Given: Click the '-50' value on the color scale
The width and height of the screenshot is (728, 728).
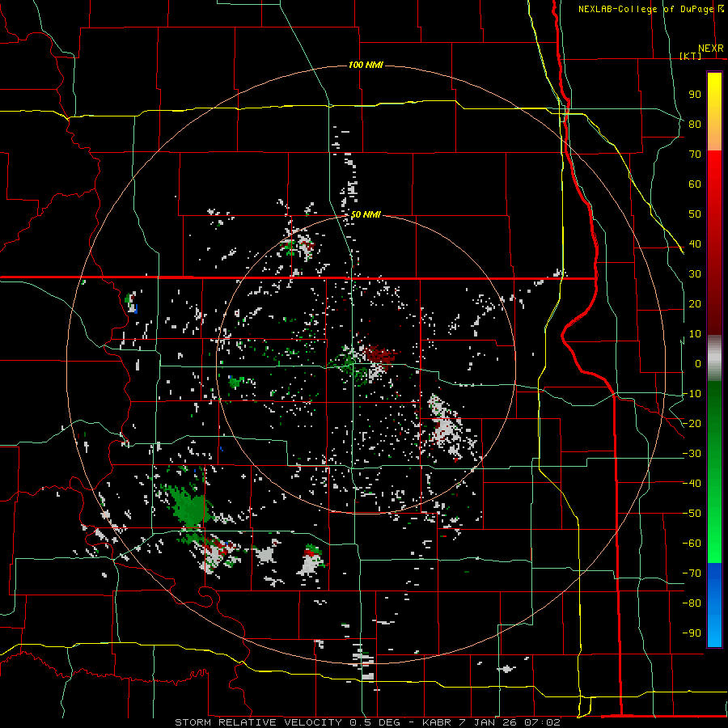Looking at the screenshot, I should pos(692,514).
